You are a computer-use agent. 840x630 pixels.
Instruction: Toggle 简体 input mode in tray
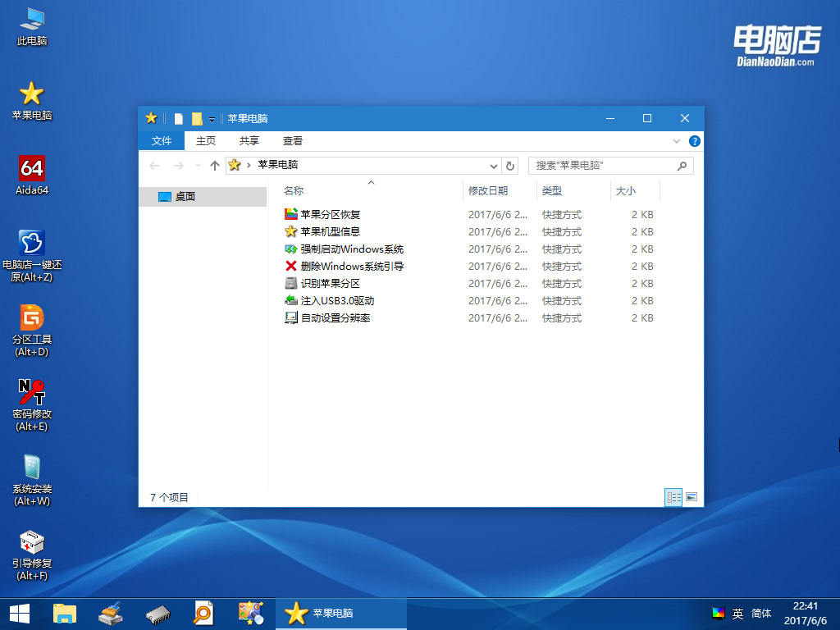[x=761, y=614]
